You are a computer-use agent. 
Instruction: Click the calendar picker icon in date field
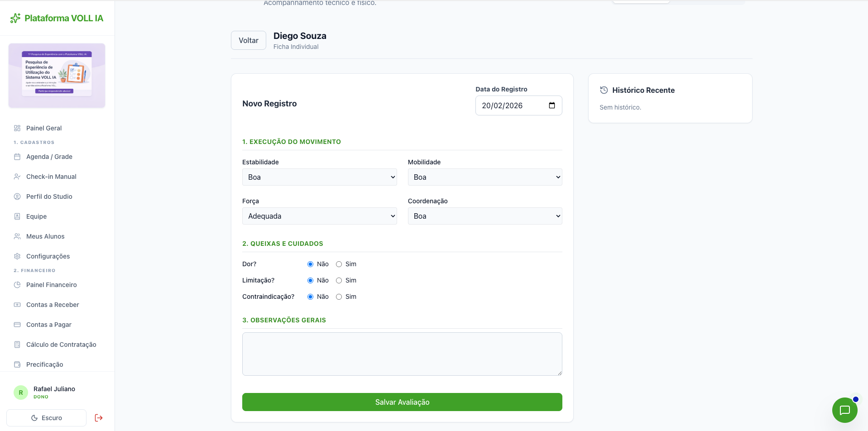coord(551,105)
